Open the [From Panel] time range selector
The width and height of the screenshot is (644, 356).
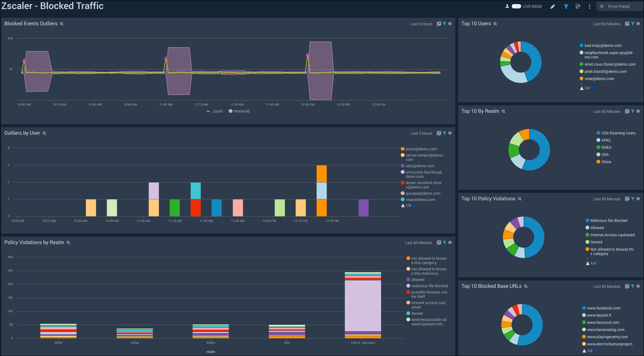(x=620, y=6)
